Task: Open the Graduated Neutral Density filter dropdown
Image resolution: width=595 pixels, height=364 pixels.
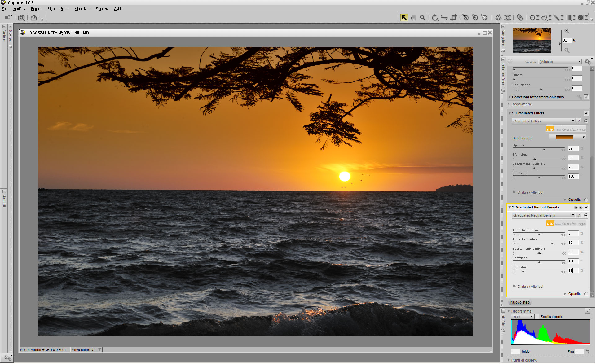Action: pyautogui.click(x=543, y=215)
